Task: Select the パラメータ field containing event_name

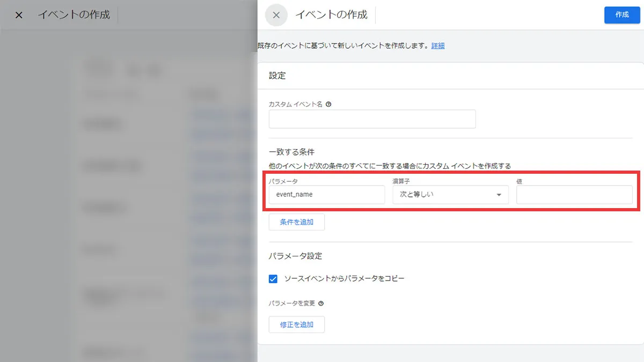Action: tap(326, 195)
